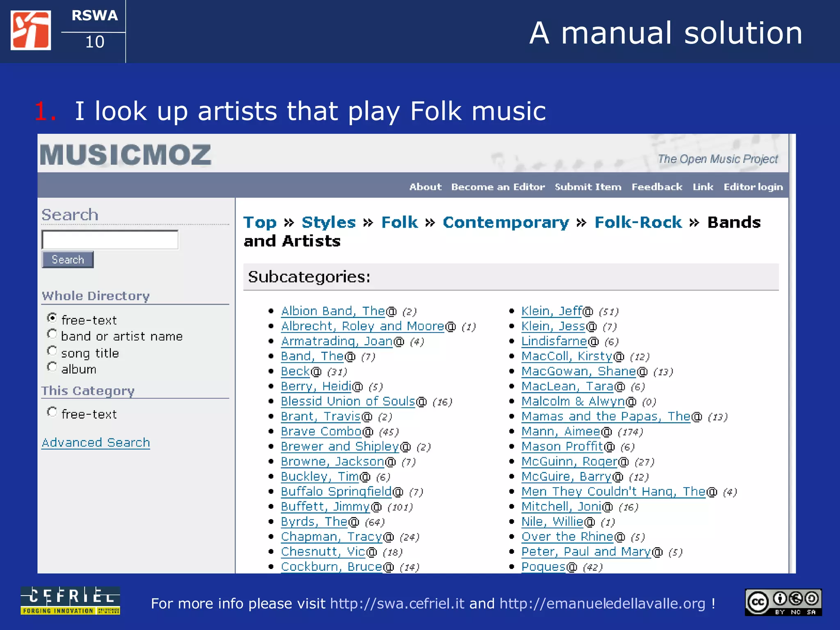
Task: Open Albrecht, Roley and Moore subcategory
Action: [363, 326]
